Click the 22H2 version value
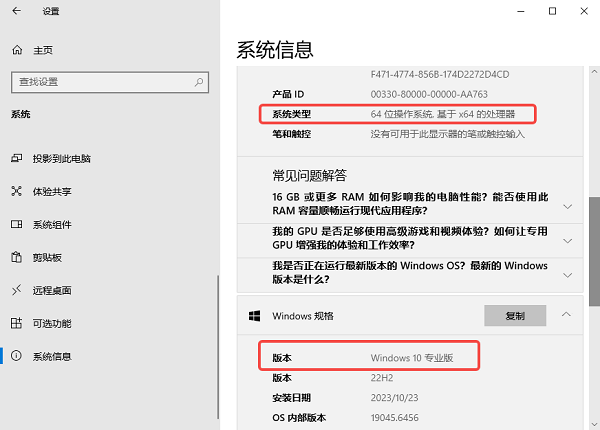Screen dimensions: 600x430 [382, 378]
